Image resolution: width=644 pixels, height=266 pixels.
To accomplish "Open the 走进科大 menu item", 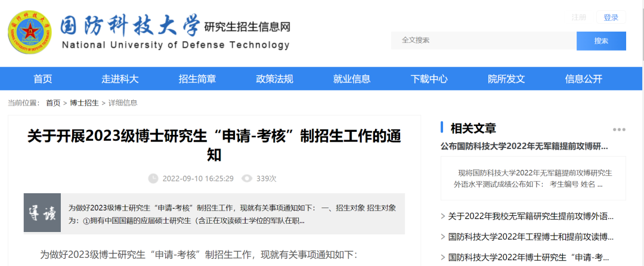I will pos(120,79).
